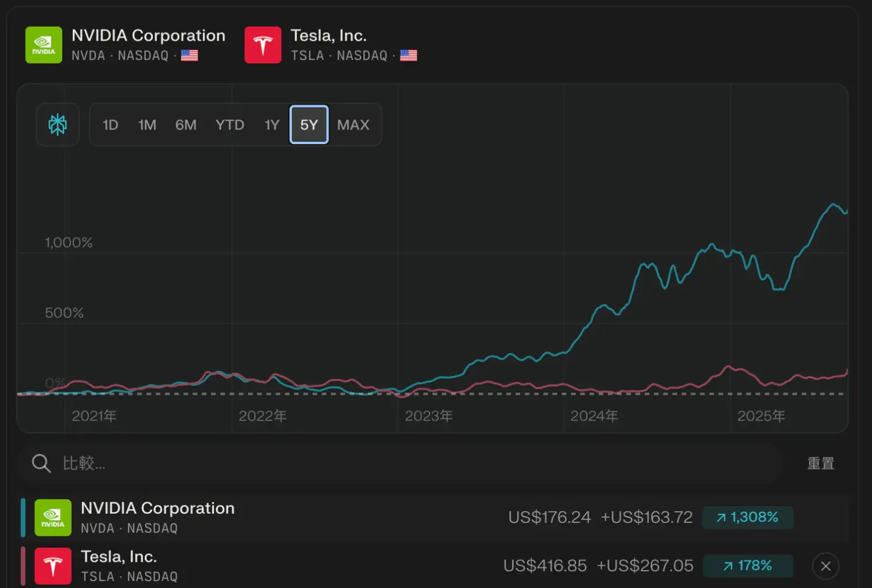Click the 1,308% gain badge
Viewport: 872px width, 588px height.
click(x=748, y=517)
